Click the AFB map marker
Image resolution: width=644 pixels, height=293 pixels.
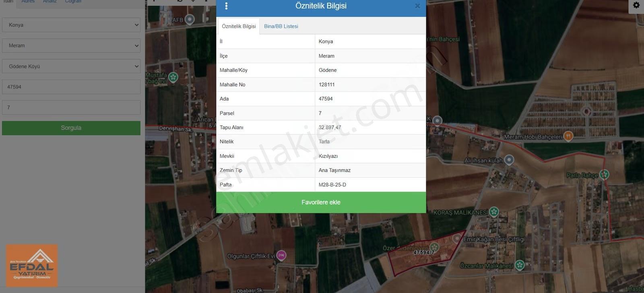point(190,19)
